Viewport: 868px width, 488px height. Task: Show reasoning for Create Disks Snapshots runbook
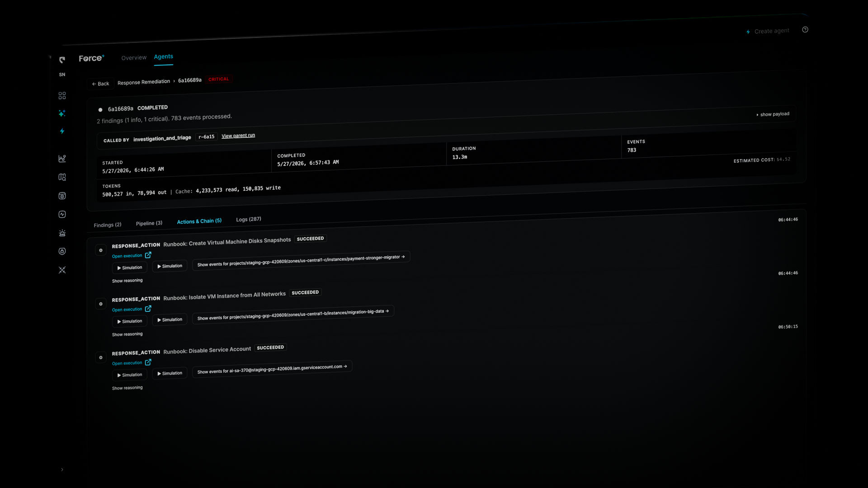point(127,281)
